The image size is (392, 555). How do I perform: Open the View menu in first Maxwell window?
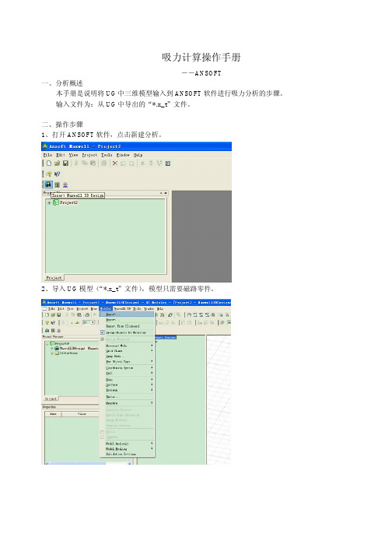[73, 155]
